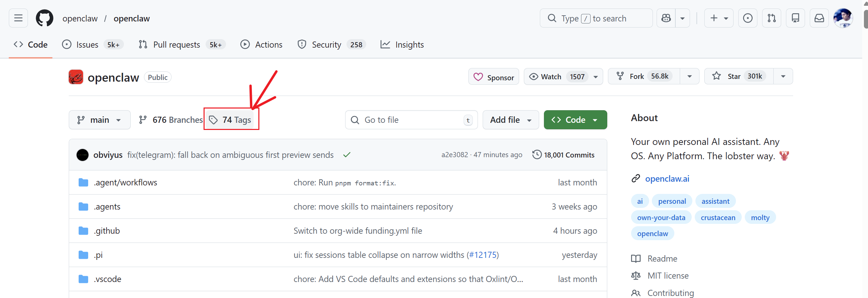Image resolution: width=868 pixels, height=298 pixels.
Task: Click the obviyus author avatar
Action: [x=82, y=155]
